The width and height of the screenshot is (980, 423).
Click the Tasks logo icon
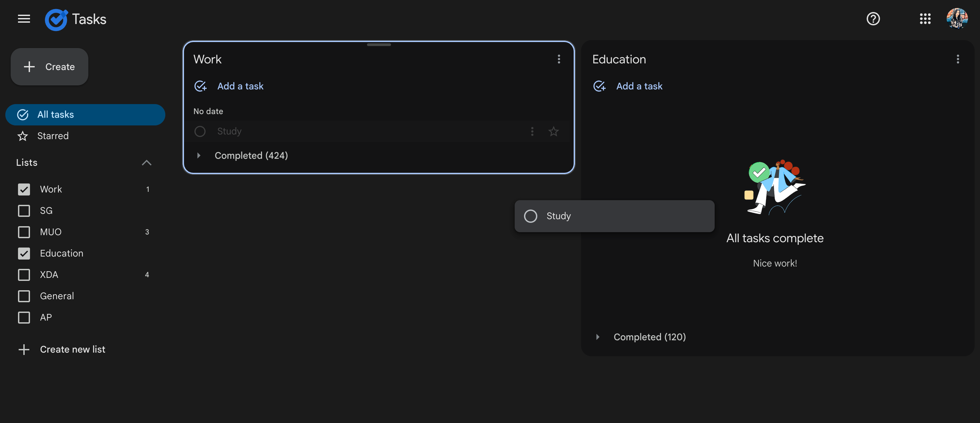coord(56,19)
